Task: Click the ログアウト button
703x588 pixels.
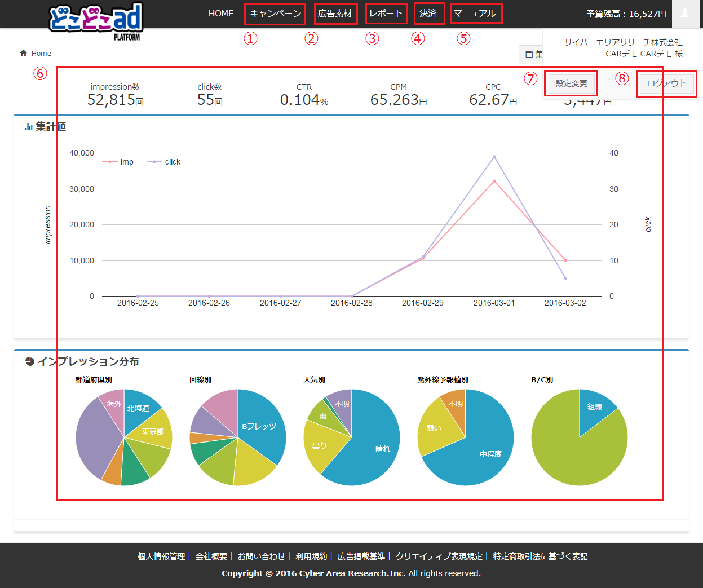Action: [x=666, y=83]
